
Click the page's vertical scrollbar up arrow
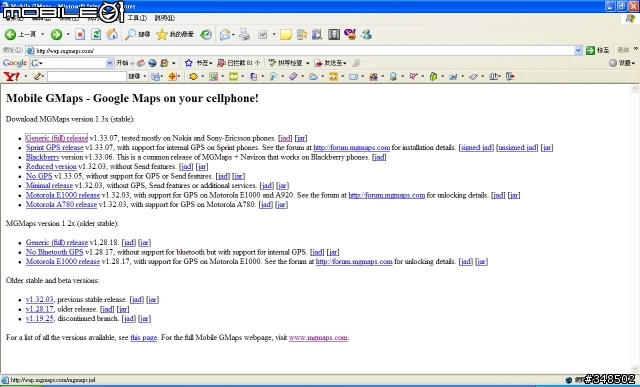click(635, 89)
